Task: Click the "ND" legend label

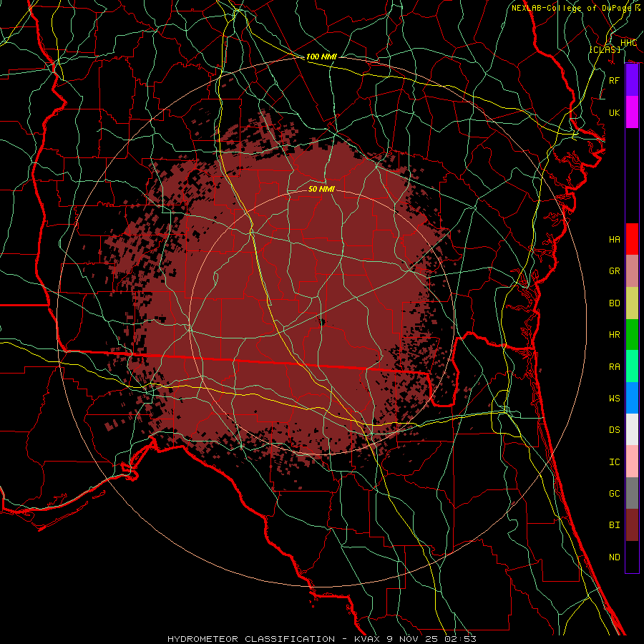Action: coord(615,557)
